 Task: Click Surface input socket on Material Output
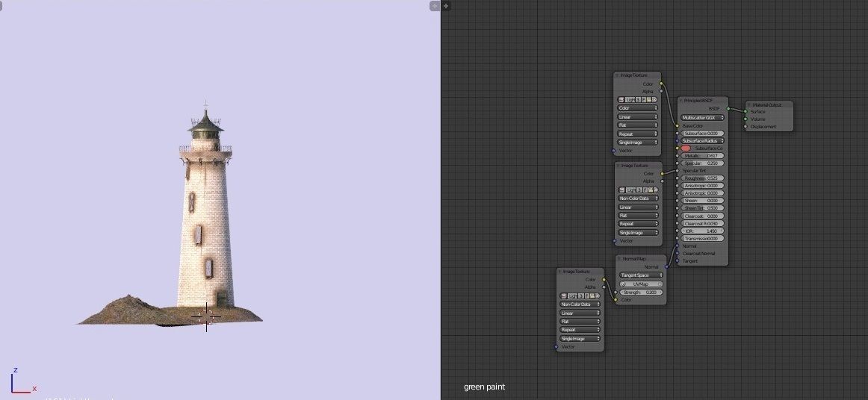click(745, 112)
